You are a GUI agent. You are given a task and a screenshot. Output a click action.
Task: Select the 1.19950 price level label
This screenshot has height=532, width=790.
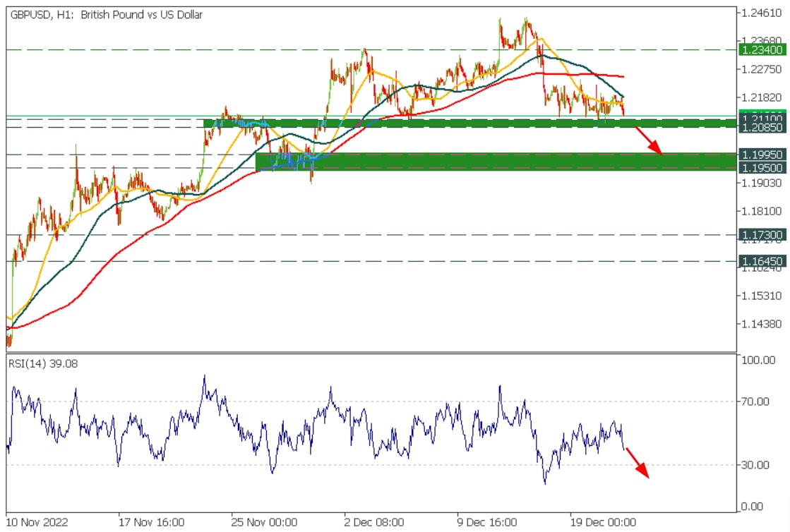(x=762, y=155)
